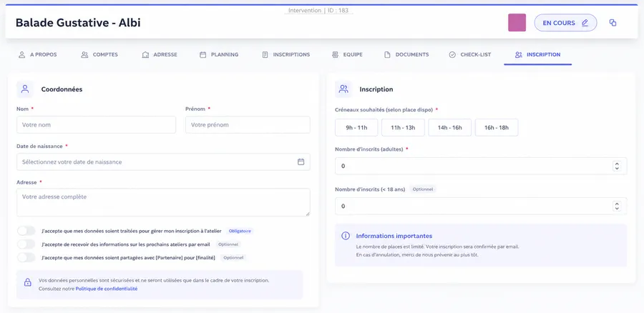Click the under 18 count stepper arrows
The width and height of the screenshot is (644, 313).
pos(617,206)
